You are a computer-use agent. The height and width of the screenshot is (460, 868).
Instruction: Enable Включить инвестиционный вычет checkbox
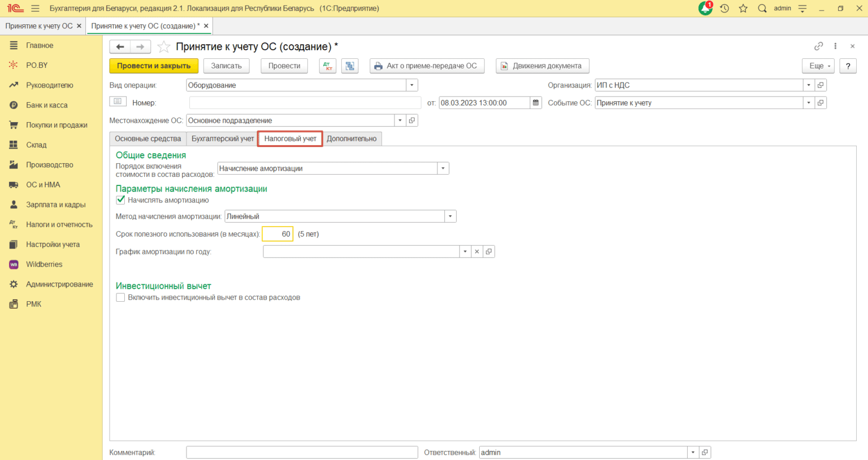click(120, 297)
